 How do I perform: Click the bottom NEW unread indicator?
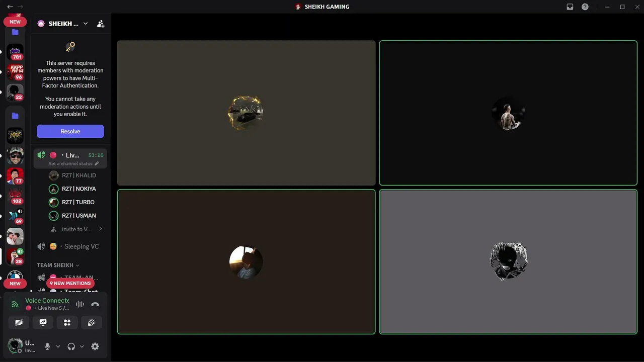click(x=15, y=284)
